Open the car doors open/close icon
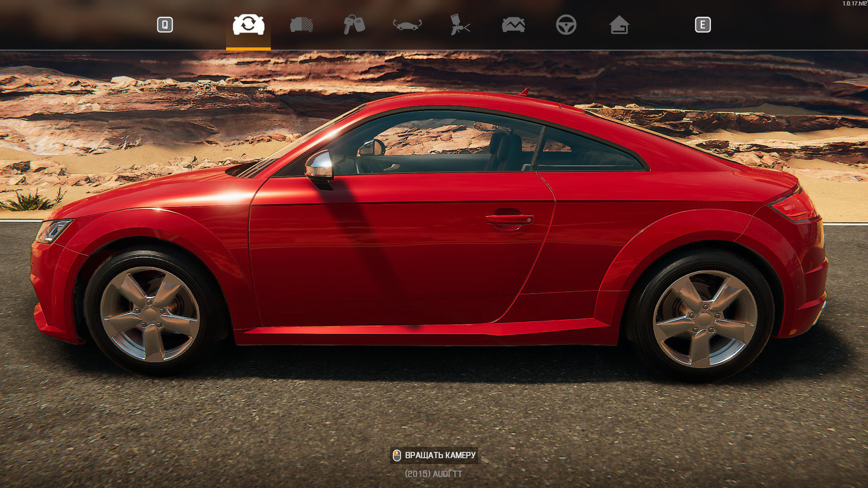The image size is (868, 488). coord(407,25)
